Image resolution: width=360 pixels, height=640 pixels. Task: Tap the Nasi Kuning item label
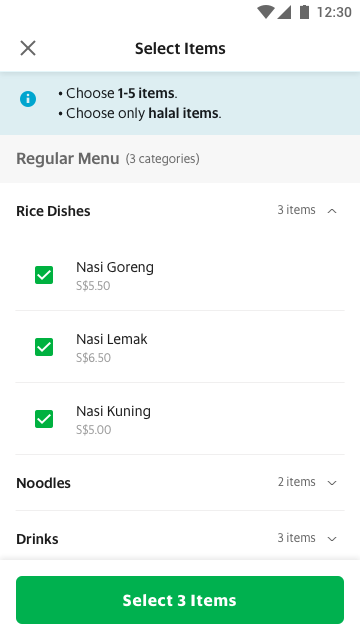point(113,411)
